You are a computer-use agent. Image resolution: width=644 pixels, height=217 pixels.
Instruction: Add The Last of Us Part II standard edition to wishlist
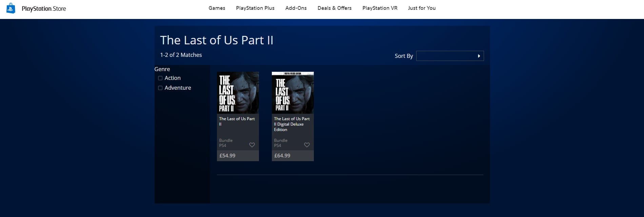tap(252, 145)
